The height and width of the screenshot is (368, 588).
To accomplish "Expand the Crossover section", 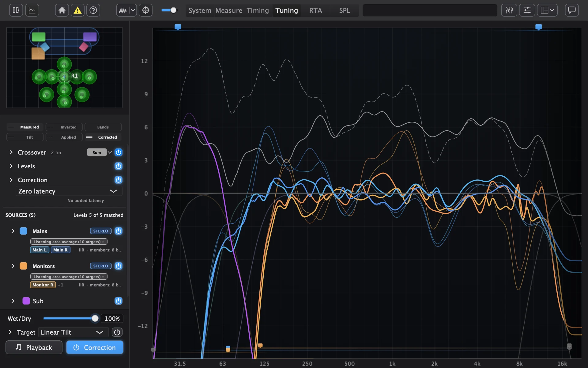I will pos(11,152).
